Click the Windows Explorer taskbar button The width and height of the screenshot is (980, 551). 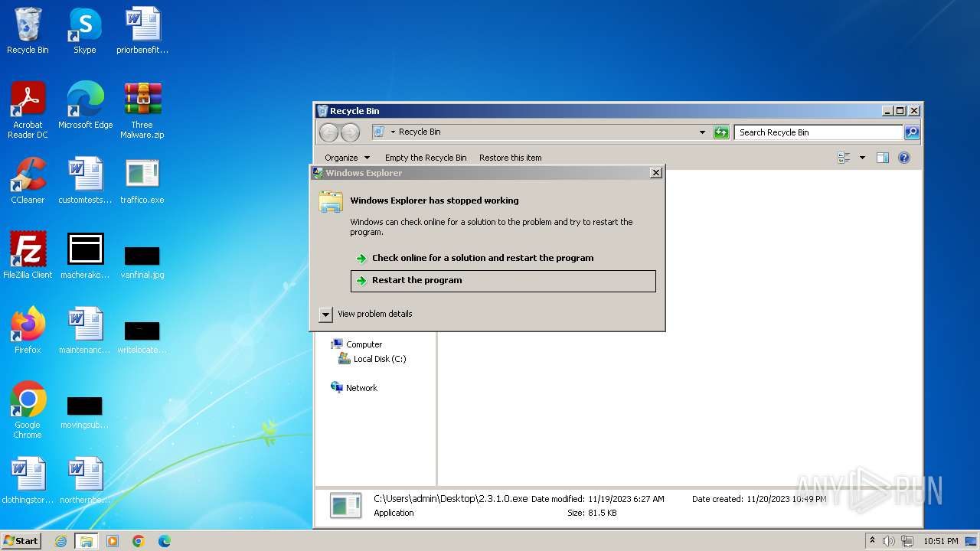pos(86,541)
